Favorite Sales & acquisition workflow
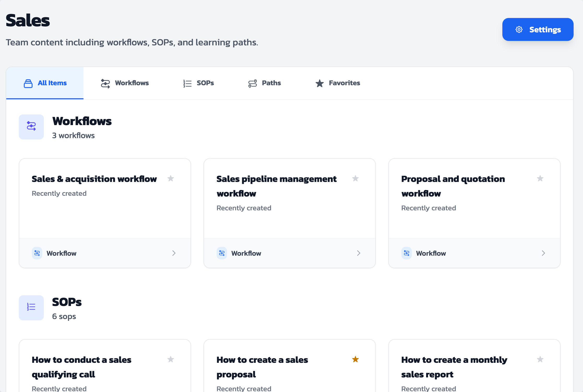583x392 pixels. [x=171, y=179]
